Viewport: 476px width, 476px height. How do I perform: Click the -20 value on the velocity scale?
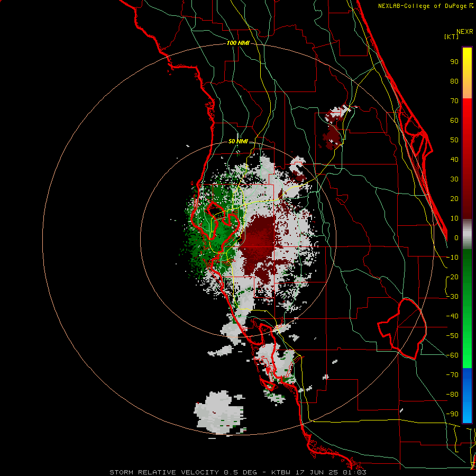point(452,277)
